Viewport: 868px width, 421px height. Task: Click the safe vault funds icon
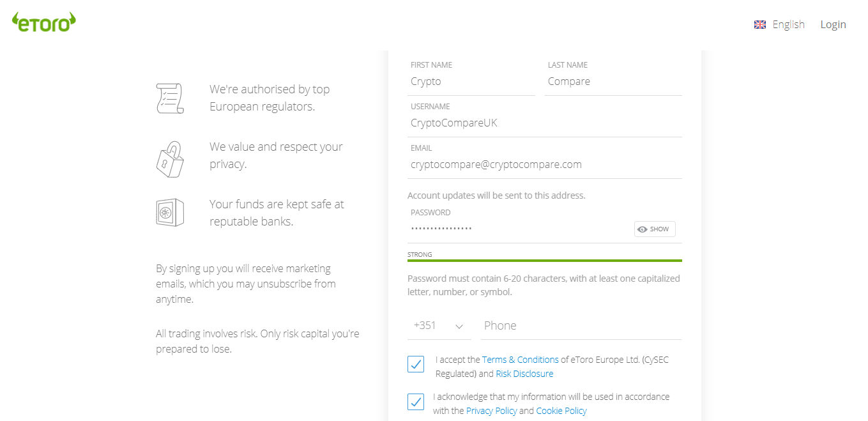pyautogui.click(x=170, y=213)
